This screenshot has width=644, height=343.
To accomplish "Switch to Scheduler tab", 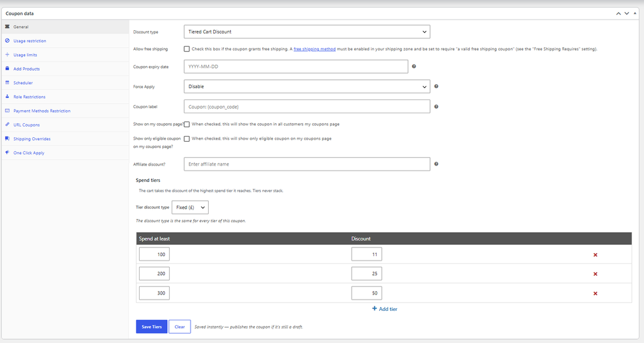I will click(65, 82).
